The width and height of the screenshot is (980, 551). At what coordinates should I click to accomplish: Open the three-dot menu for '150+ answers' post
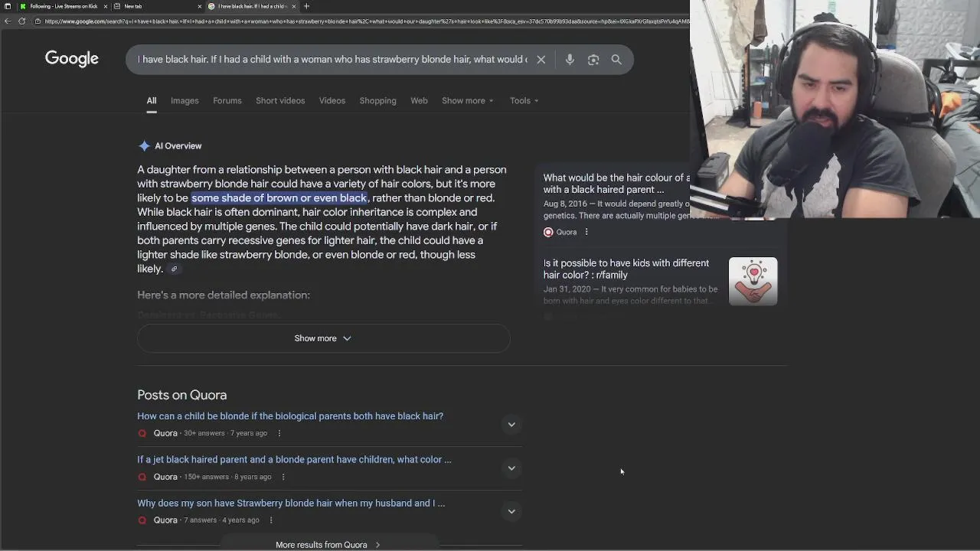tap(283, 477)
